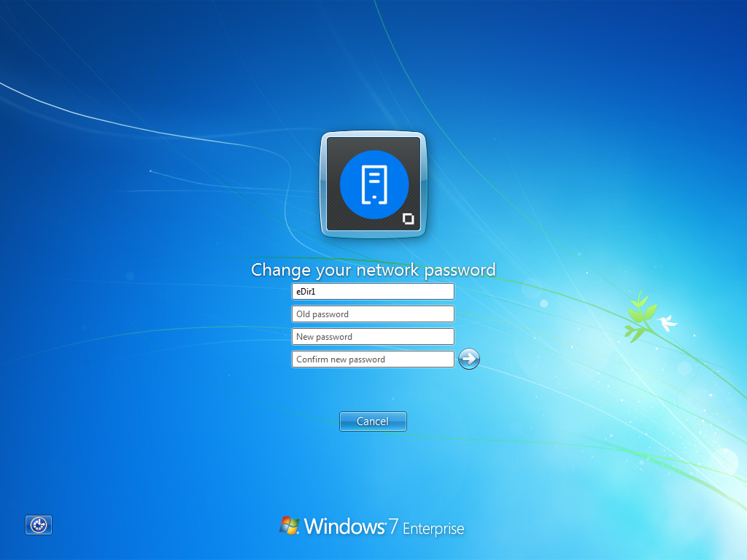Open accessibility options before signing in
Image resolution: width=747 pixels, height=560 pixels.
pyautogui.click(x=38, y=525)
